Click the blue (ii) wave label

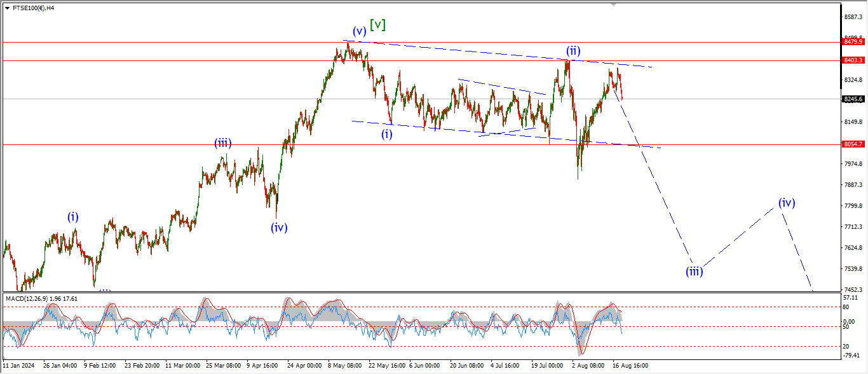point(574,51)
